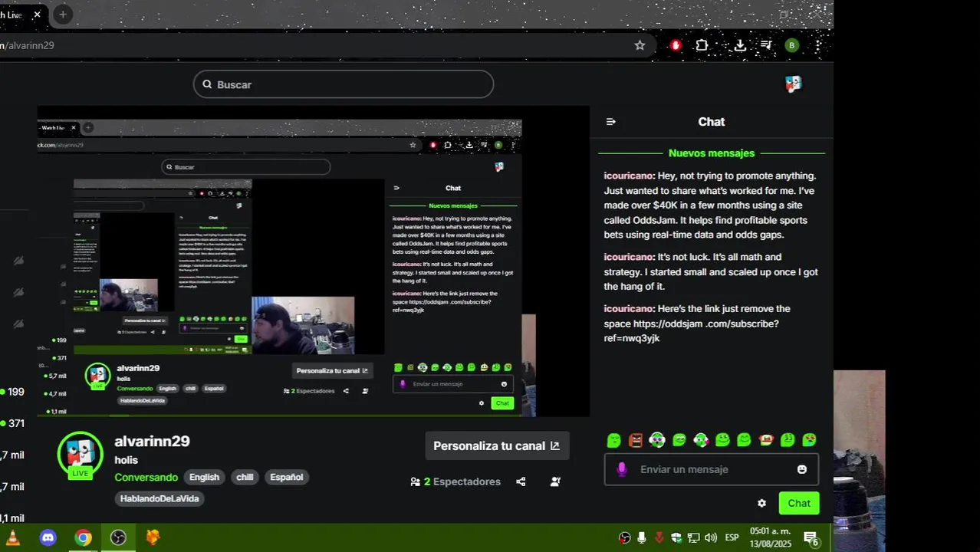Bookmark this page with star icon
This screenshot has height=552, width=980.
click(x=640, y=45)
